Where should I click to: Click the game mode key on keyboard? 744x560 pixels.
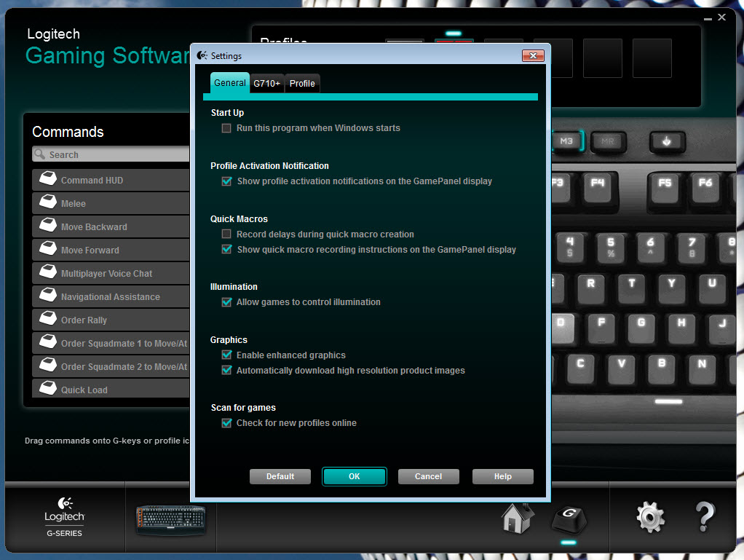point(667,141)
